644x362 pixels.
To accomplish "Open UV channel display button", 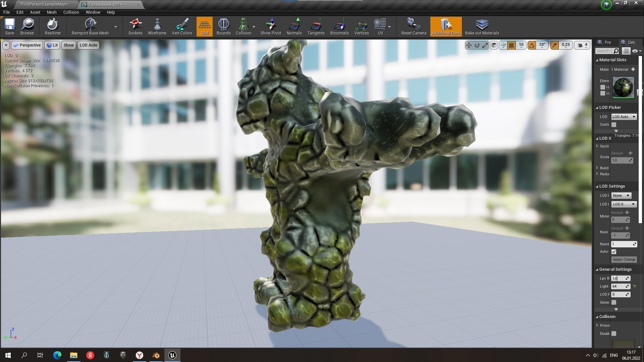I will point(380,26).
